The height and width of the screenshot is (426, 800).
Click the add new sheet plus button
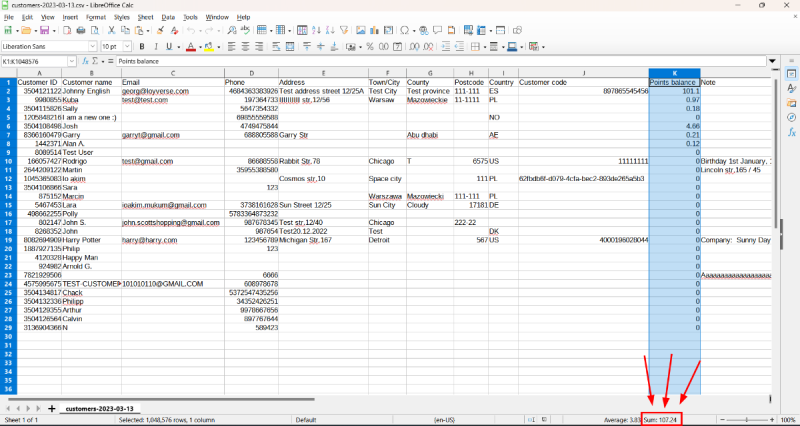pos(51,409)
